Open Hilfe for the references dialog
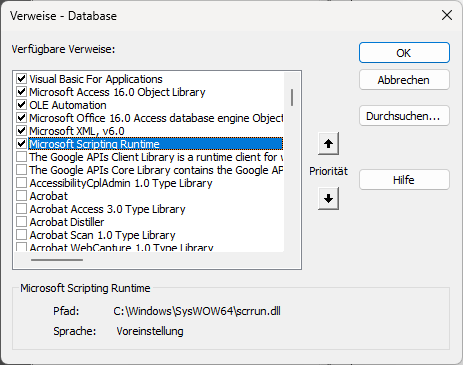The height and width of the screenshot is (365, 463). point(404,180)
